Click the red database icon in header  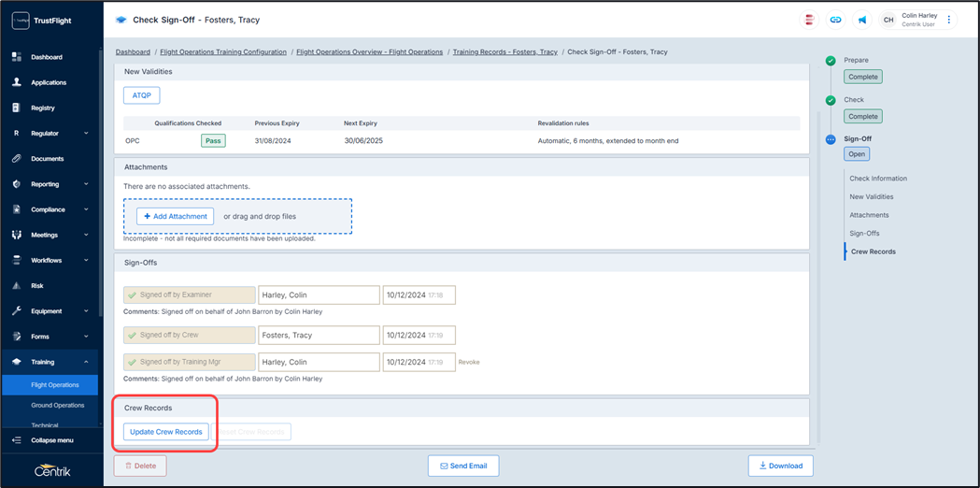coord(809,20)
